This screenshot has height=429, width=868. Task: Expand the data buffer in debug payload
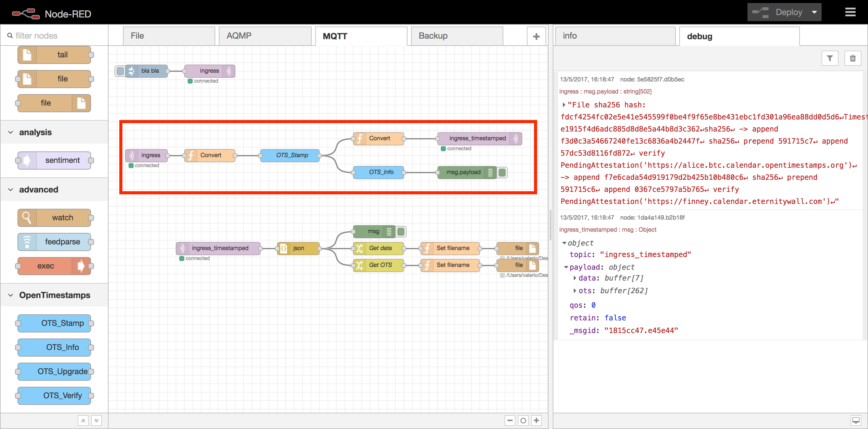[x=574, y=278]
